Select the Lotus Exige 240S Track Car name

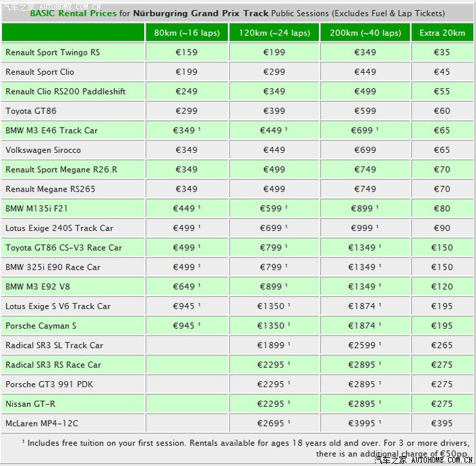59,228
